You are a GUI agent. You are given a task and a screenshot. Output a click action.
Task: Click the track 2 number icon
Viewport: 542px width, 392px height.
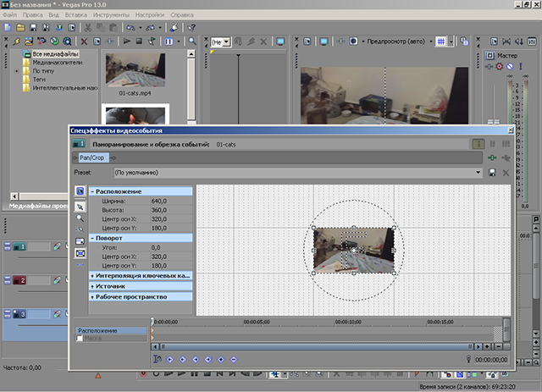click(x=19, y=280)
